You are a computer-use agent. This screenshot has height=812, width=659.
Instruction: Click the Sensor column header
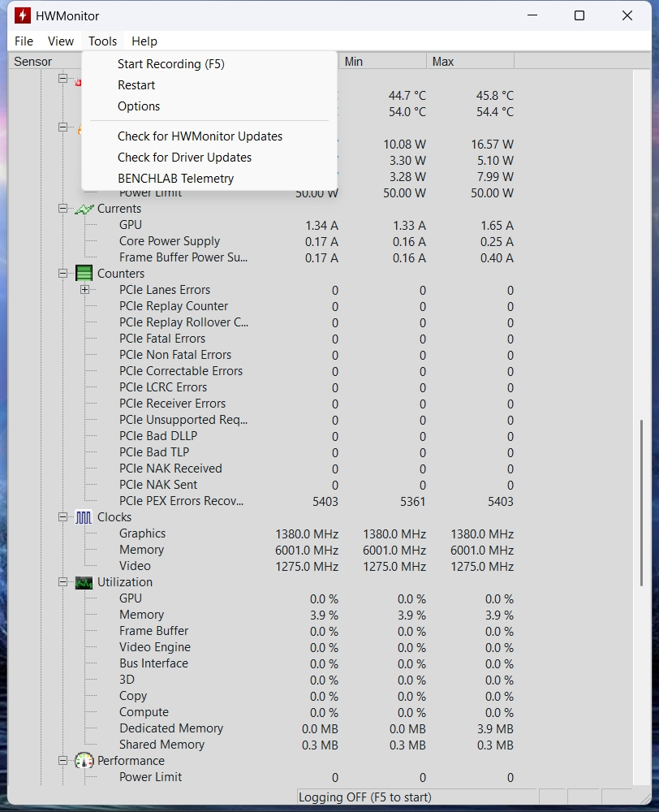tap(33, 62)
